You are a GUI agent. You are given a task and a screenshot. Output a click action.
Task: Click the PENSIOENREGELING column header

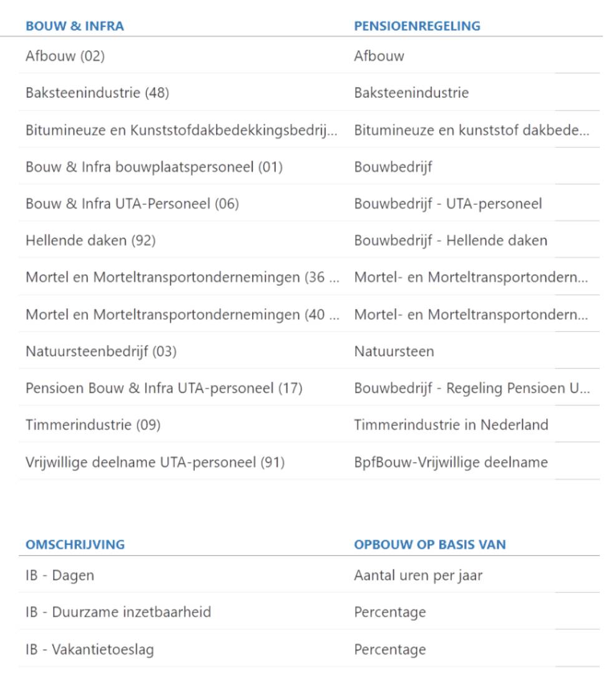pyautogui.click(x=417, y=26)
